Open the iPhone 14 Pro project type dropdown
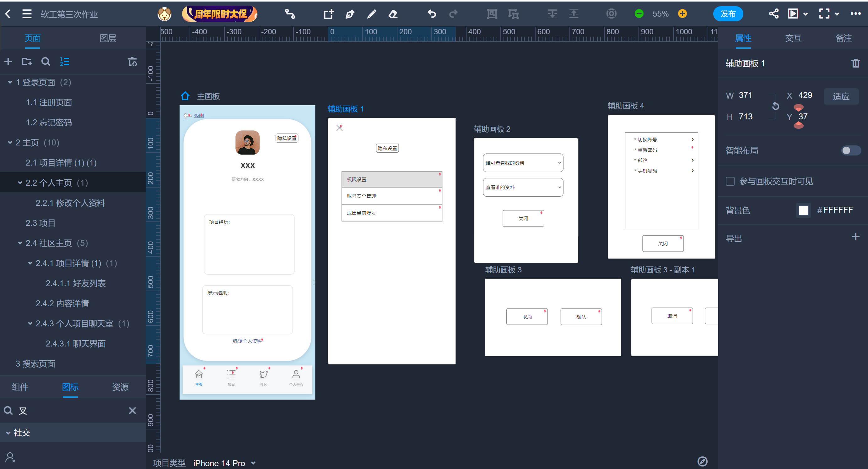 coord(253,463)
